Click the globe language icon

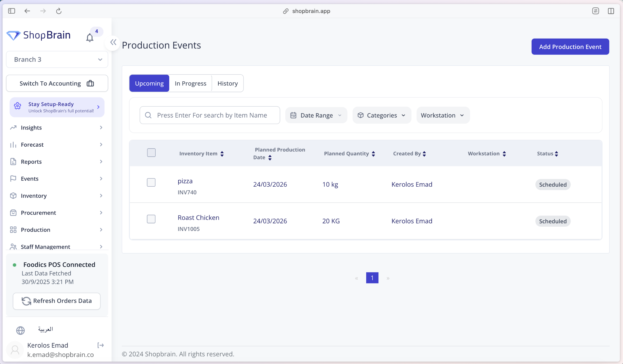pos(20,330)
